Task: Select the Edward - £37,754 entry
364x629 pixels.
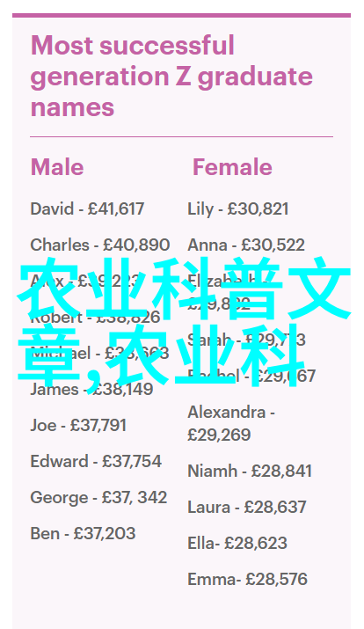Action: point(96,461)
